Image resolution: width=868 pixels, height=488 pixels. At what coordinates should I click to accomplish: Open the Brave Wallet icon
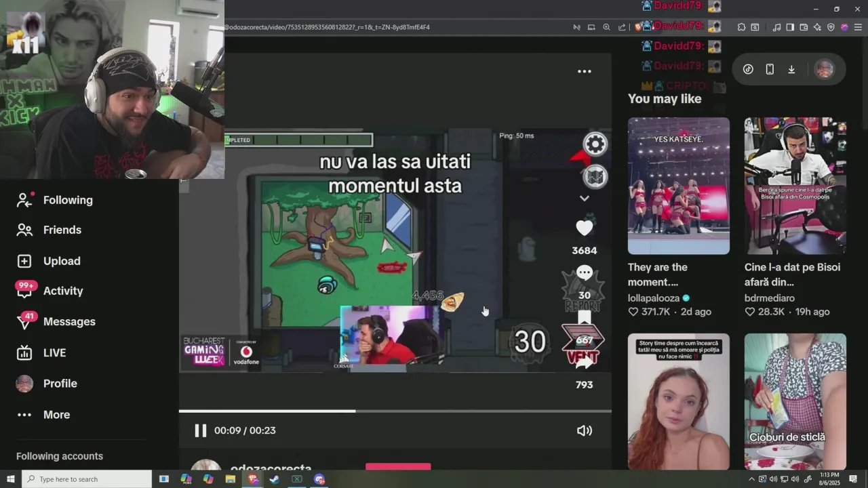point(804,27)
